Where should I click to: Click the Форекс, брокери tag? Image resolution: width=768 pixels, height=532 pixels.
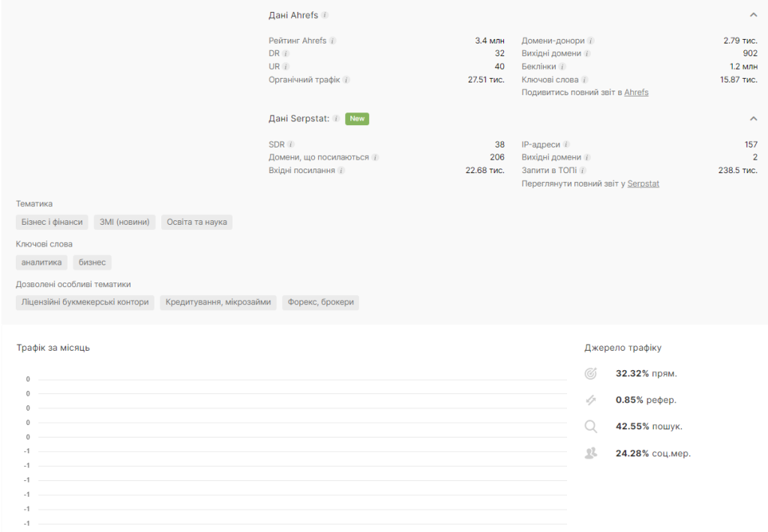[320, 303]
